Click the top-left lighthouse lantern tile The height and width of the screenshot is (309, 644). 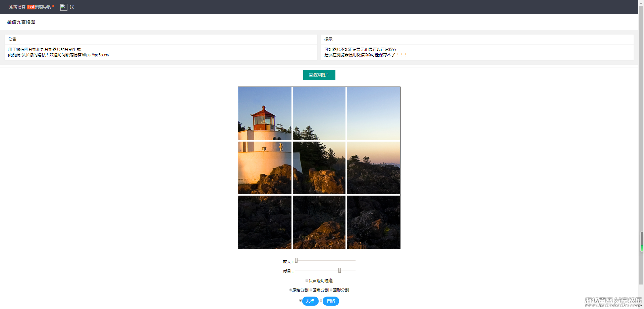click(x=265, y=113)
